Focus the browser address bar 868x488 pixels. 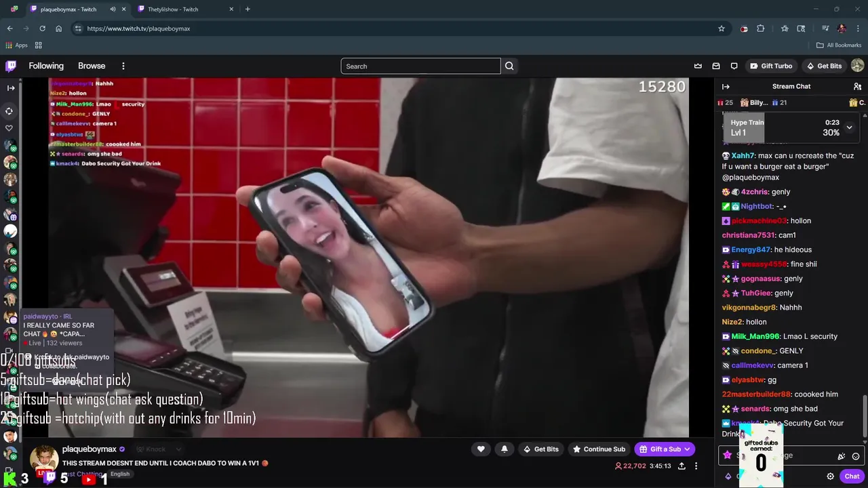400,28
